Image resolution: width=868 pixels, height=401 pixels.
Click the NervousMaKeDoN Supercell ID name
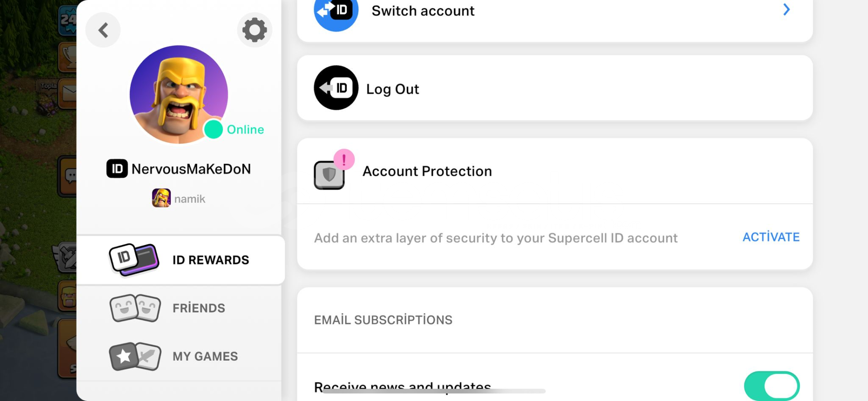[x=191, y=169]
